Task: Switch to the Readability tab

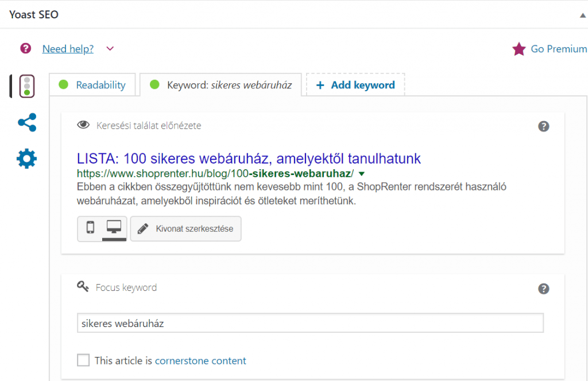Action: [x=92, y=85]
